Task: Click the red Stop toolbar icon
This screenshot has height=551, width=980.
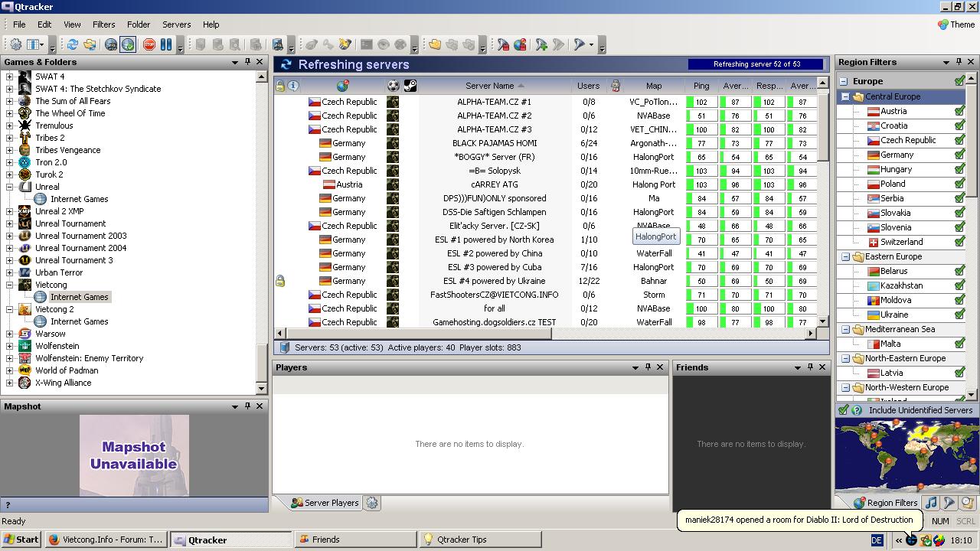Action: coord(149,44)
